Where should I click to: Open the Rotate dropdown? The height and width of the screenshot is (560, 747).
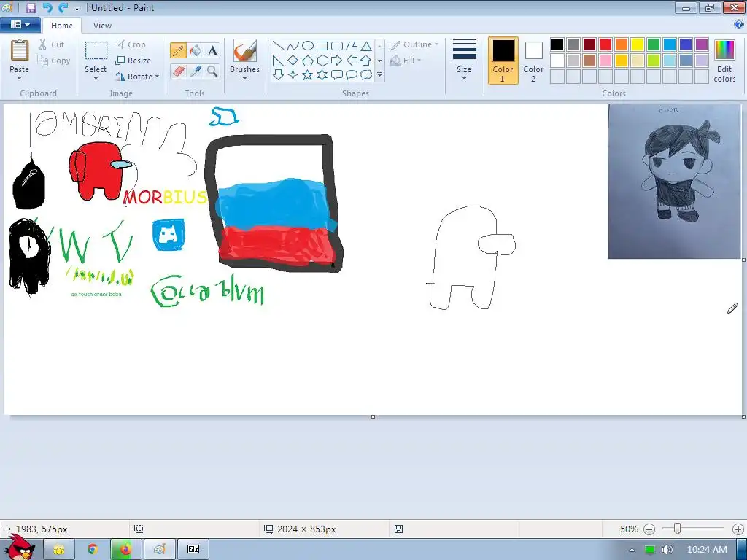click(137, 76)
